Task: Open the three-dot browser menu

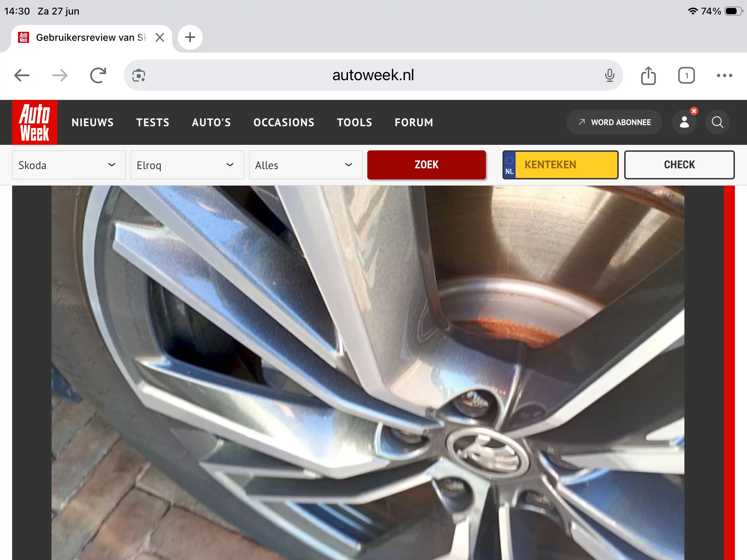Action: (725, 75)
